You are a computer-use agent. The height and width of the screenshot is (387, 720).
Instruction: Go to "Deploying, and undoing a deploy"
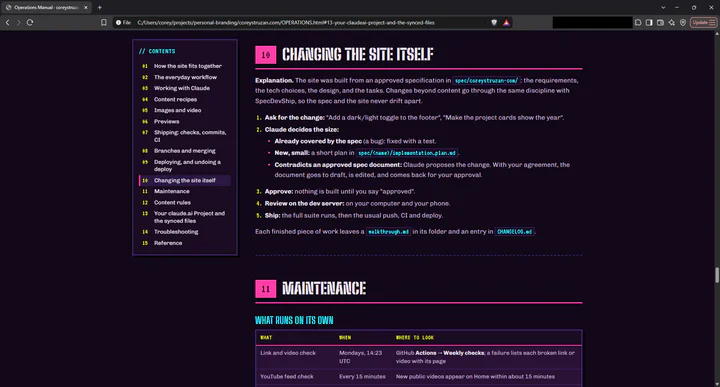[x=187, y=165]
